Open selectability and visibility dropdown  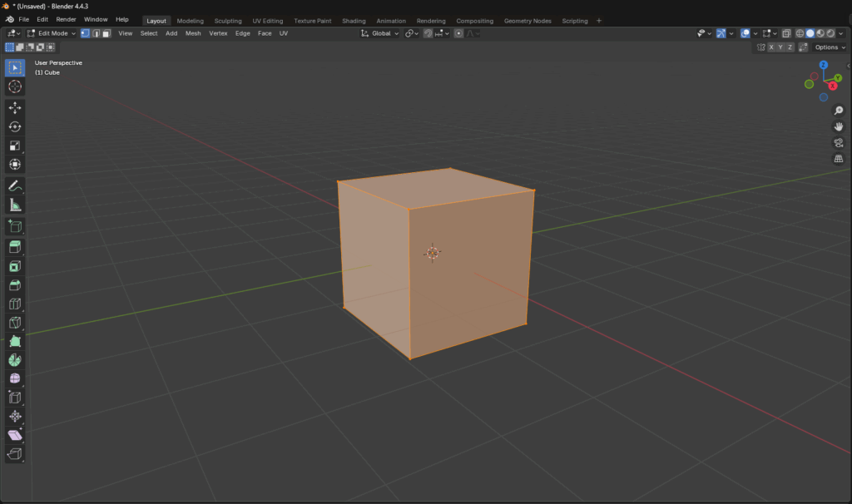click(704, 33)
